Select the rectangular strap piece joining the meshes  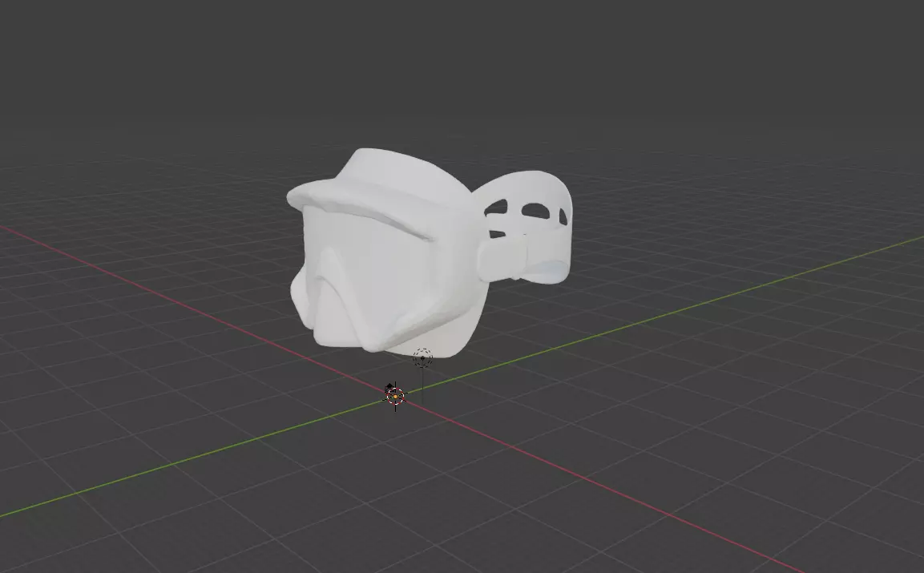[502, 259]
